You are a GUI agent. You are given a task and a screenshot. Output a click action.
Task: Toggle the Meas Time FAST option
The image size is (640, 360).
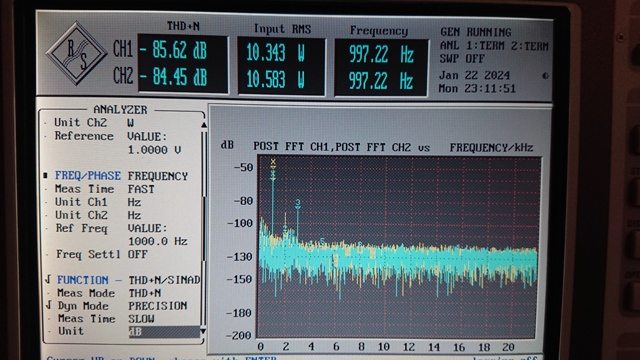pyautogui.click(x=141, y=189)
